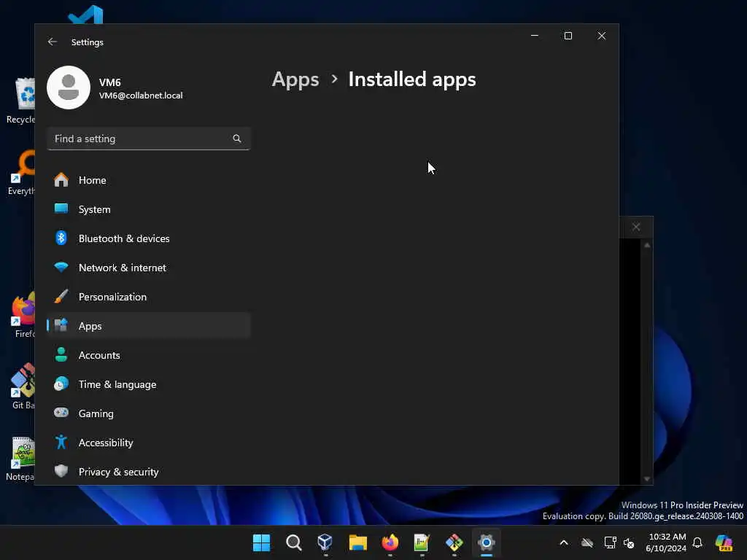Viewport: 747px width, 560px height.
Task: Click the VM6@collabnet.local account email
Action: click(x=141, y=96)
